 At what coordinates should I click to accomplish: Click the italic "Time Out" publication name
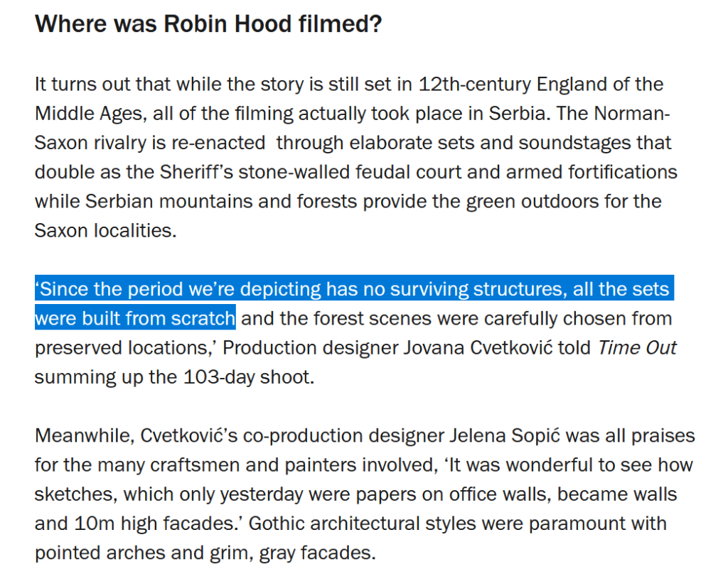[637, 347]
